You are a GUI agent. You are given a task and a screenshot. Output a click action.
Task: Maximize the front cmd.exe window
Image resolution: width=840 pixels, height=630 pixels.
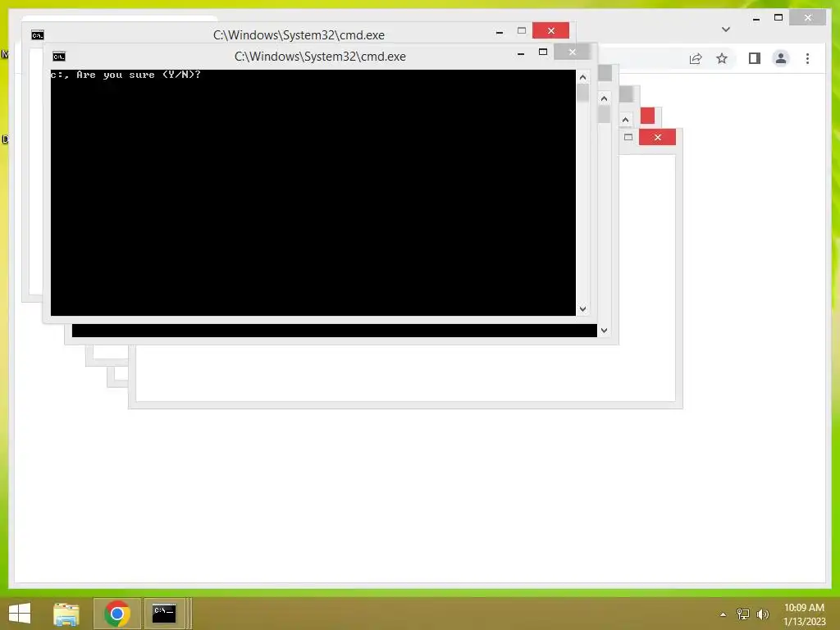click(543, 52)
